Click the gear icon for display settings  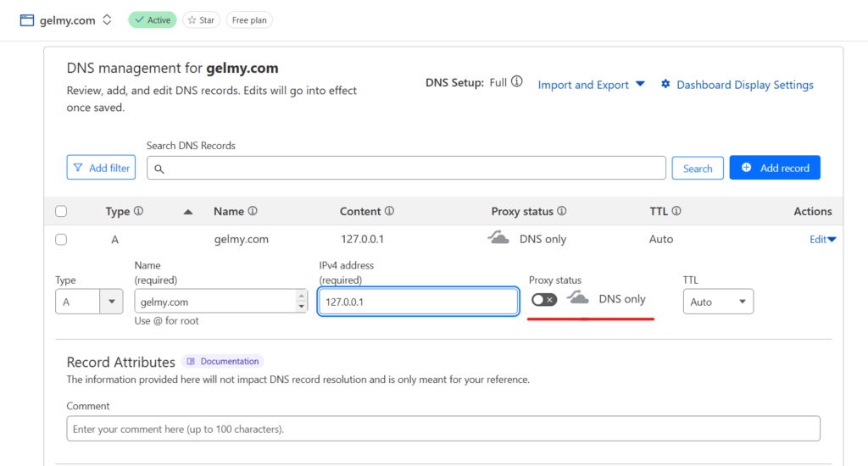coord(665,84)
